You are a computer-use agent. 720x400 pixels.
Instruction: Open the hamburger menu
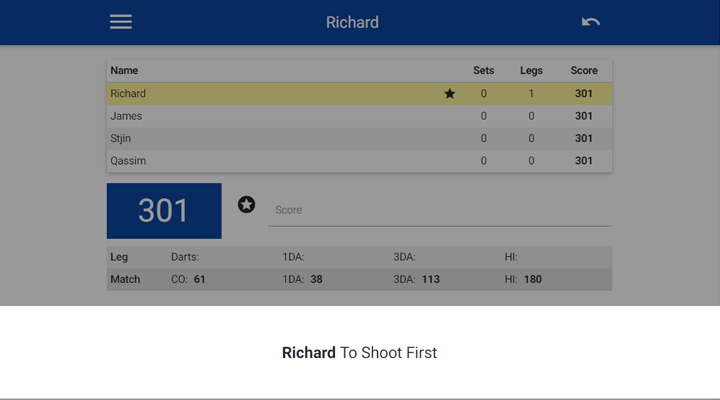121,22
